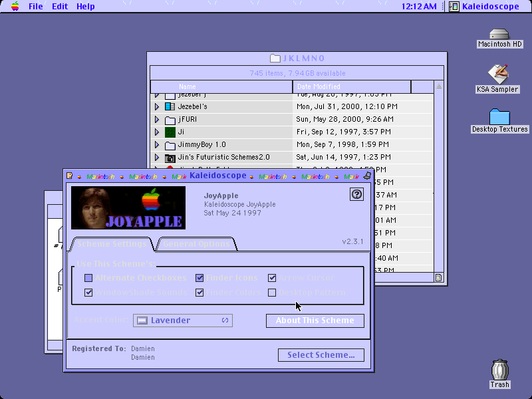Click the sort order button in JKLMNO window
532x399 pixels.
[439, 86]
